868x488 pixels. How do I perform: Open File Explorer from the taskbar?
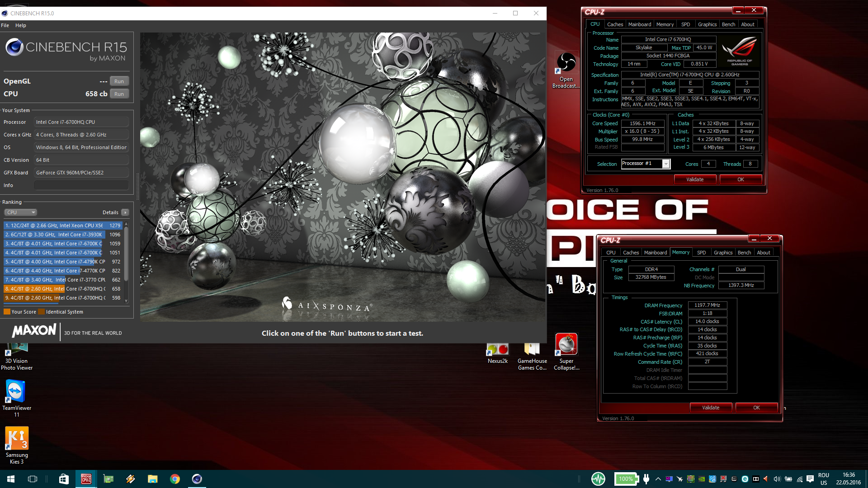(153, 479)
